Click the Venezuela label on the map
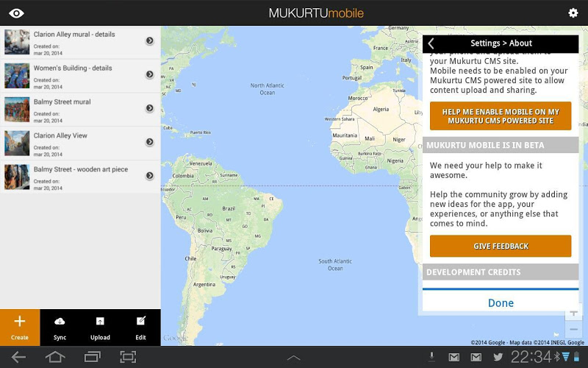The height and width of the screenshot is (368, 588). point(201,163)
